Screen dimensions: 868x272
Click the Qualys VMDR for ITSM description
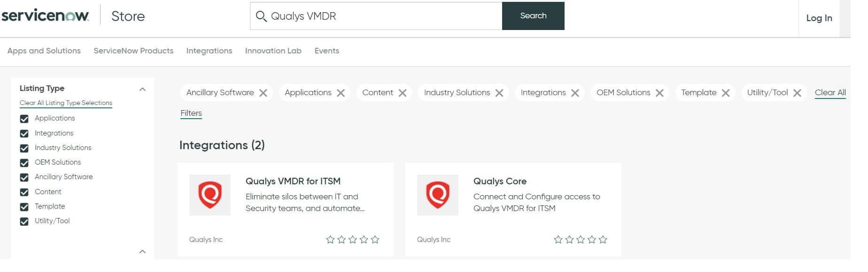pos(305,203)
